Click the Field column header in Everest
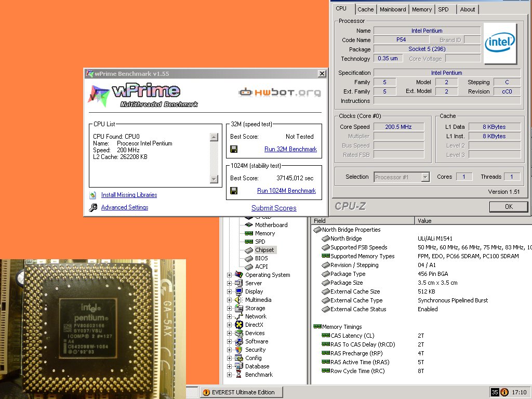 point(363,221)
